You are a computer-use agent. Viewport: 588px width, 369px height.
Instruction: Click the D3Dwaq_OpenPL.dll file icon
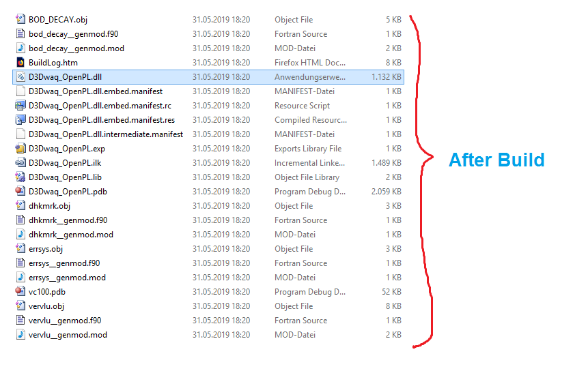pyautogui.click(x=20, y=77)
